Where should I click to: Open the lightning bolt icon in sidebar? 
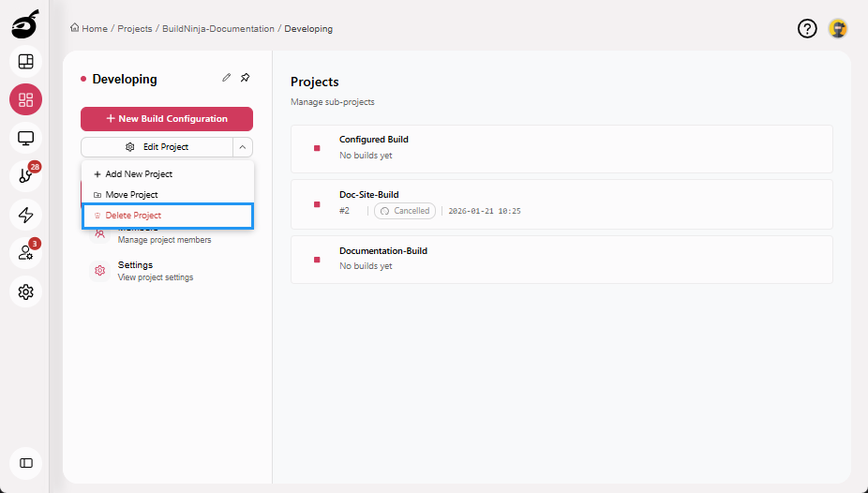pos(25,215)
